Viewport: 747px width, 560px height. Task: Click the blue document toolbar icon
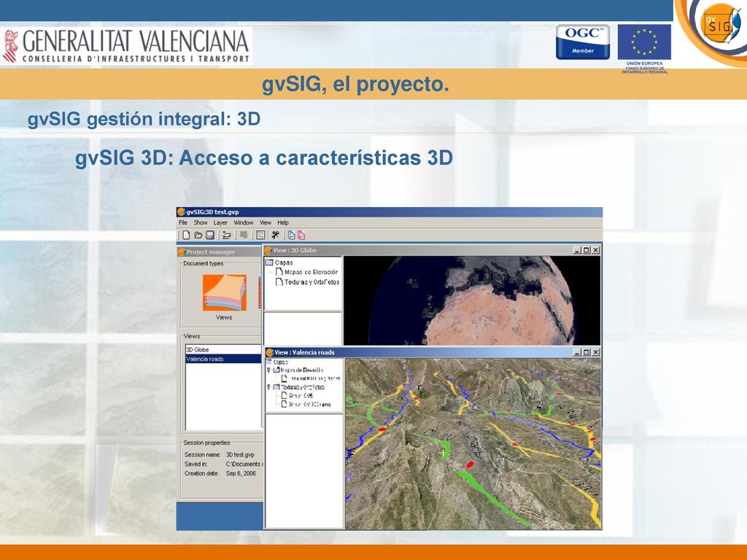(291, 235)
